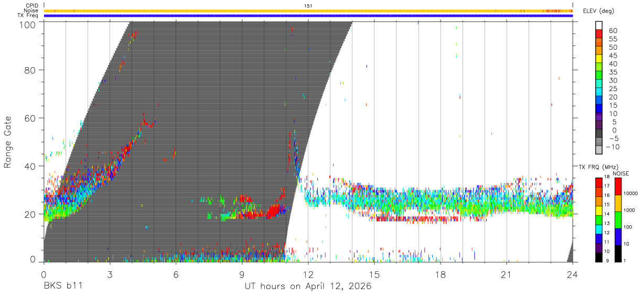Select the green ELEV swatch between 30 and 35

click(599, 75)
